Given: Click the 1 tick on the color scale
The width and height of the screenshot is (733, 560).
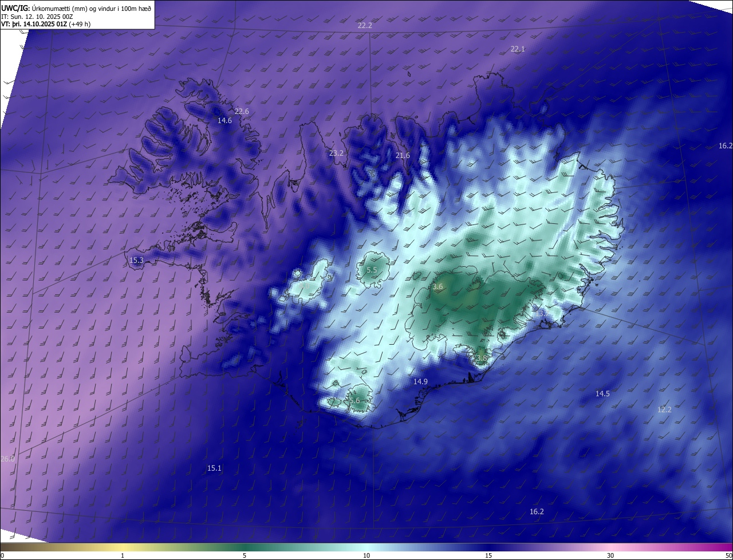Looking at the screenshot, I should coord(123,555).
